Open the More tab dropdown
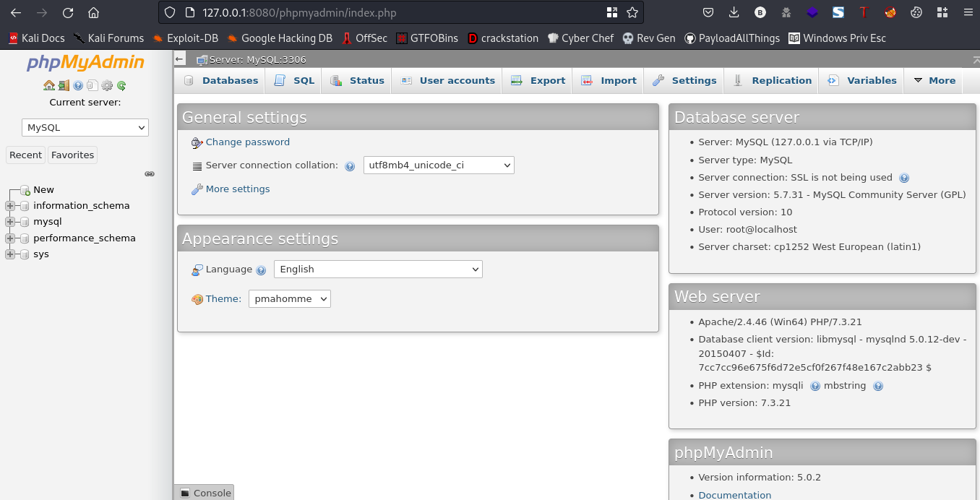 tap(934, 80)
